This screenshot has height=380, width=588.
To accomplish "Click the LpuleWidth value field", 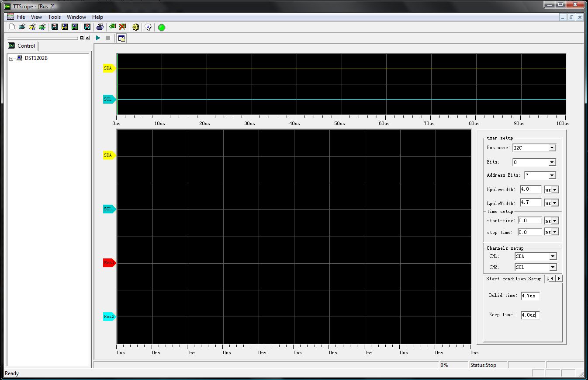I will (x=531, y=202).
